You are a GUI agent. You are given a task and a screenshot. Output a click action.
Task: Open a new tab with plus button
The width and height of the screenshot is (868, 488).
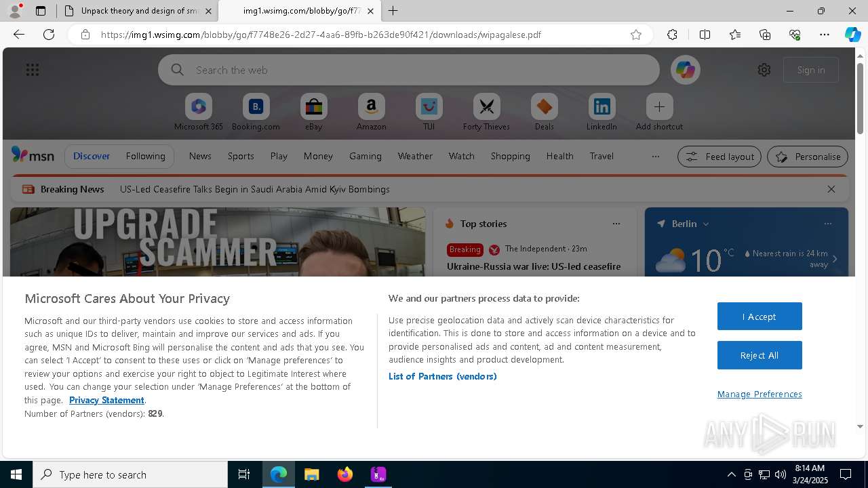(393, 11)
